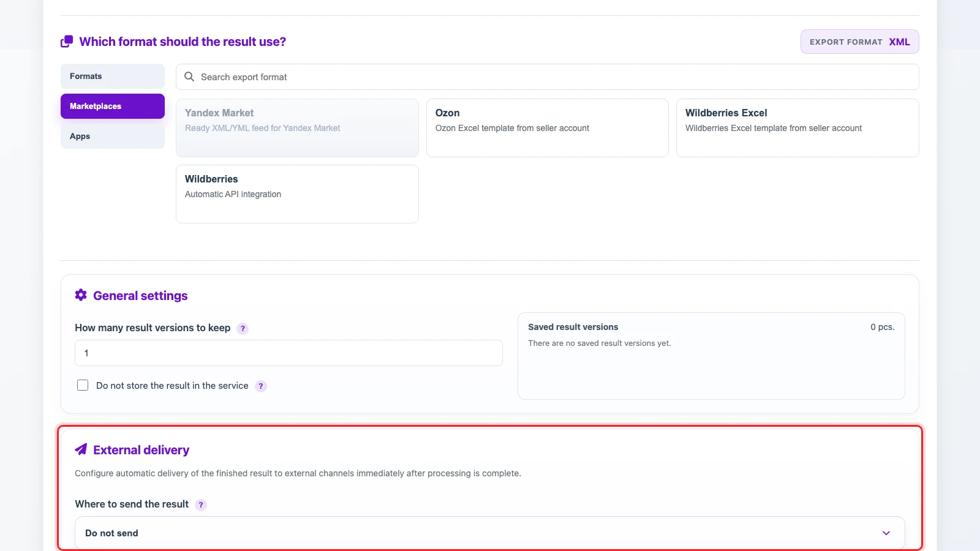Click the General settings gear icon
980x551 pixels.
coord(81,295)
